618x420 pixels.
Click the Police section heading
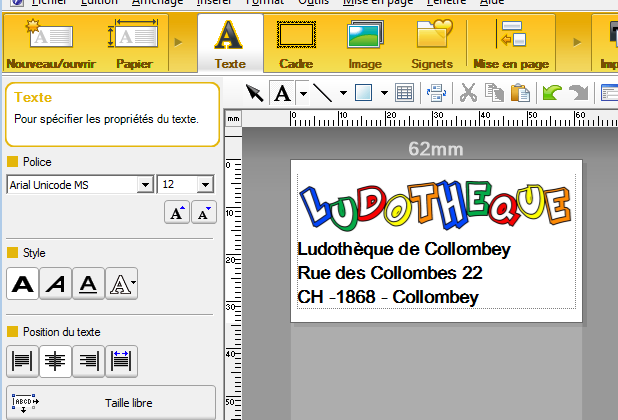tap(37, 162)
